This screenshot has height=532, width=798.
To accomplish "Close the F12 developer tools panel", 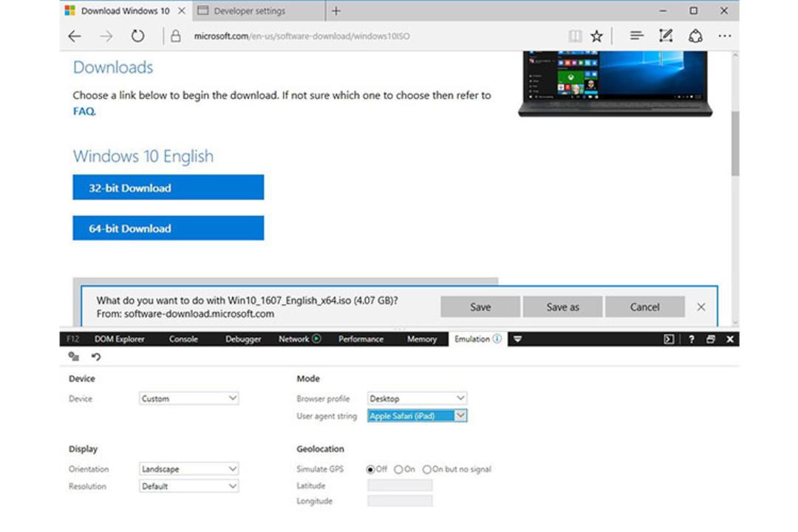I will click(730, 339).
